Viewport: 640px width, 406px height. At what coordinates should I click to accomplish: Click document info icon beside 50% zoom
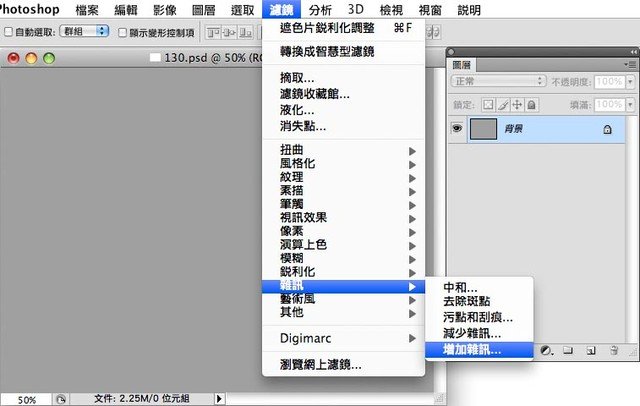pos(61,399)
